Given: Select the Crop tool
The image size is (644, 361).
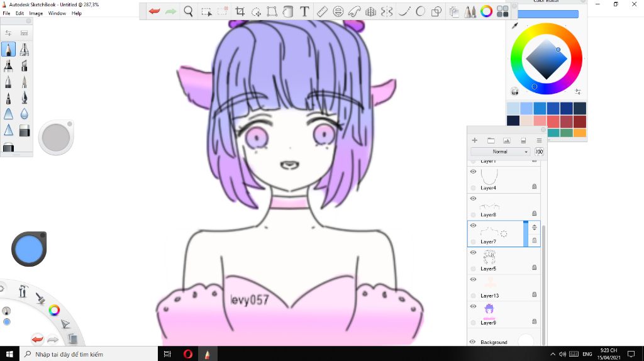Looking at the screenshot, I should (240, 11).
